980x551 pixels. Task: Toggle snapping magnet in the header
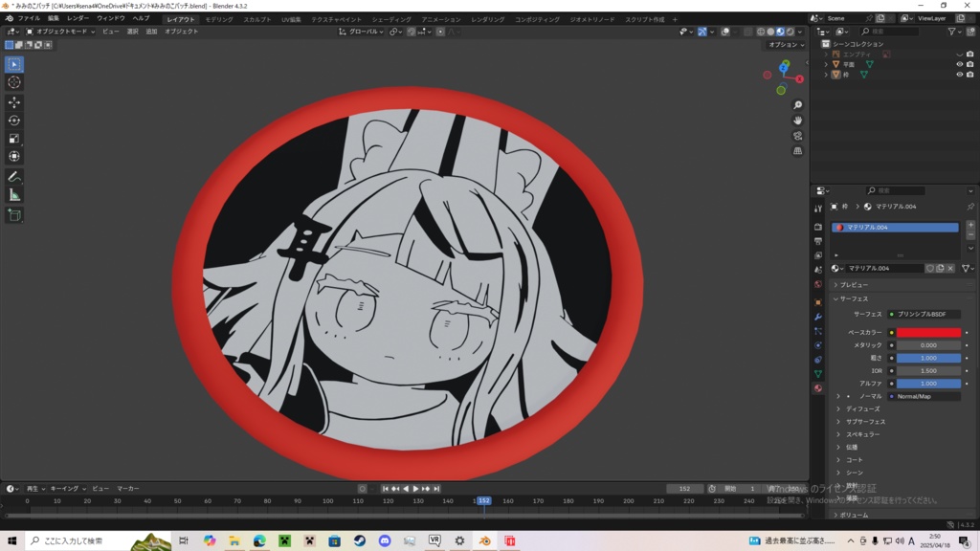click(x=411, y=32)
